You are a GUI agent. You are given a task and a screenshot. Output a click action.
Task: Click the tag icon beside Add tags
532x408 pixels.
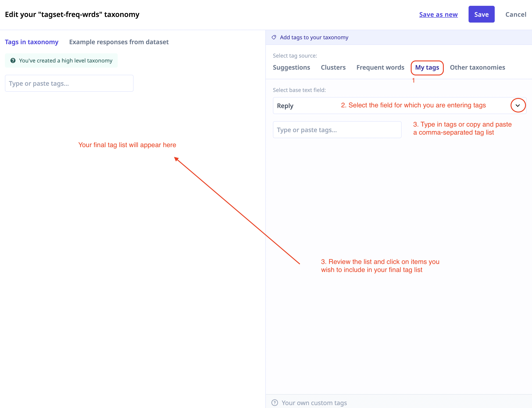(274, 37)
